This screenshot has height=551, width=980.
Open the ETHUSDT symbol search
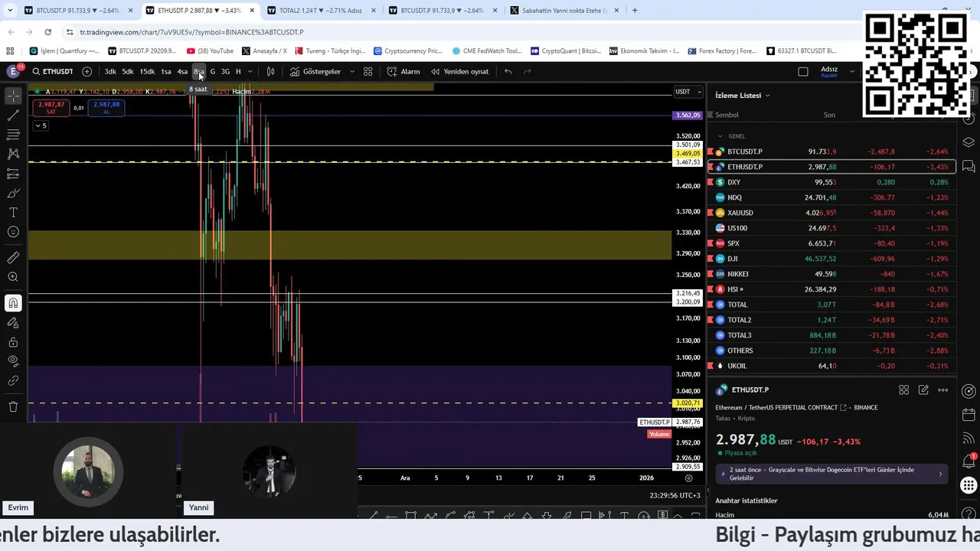[x=53, y=71]
